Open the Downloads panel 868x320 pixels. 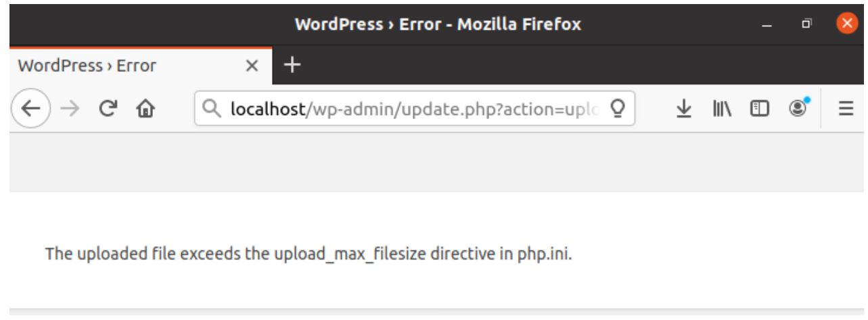(685, 108)
